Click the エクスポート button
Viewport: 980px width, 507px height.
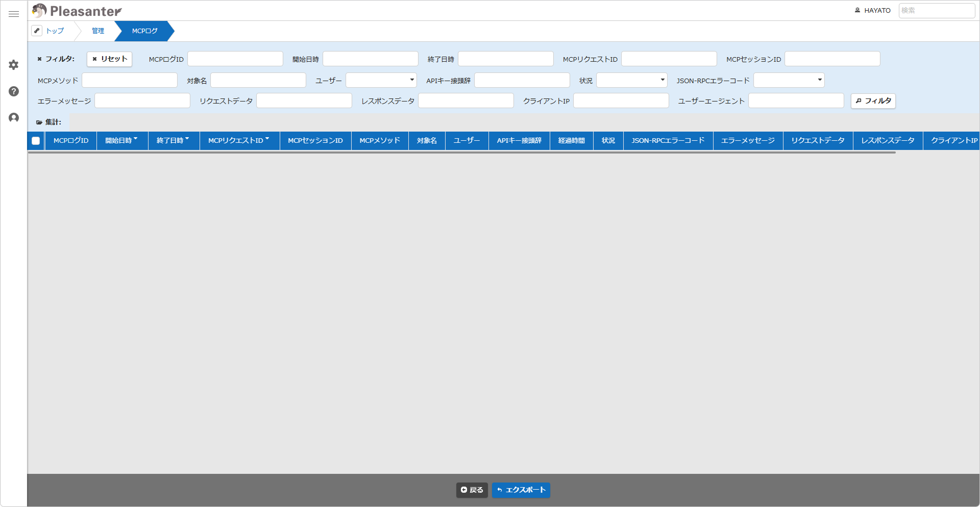[x=521, y=490]
